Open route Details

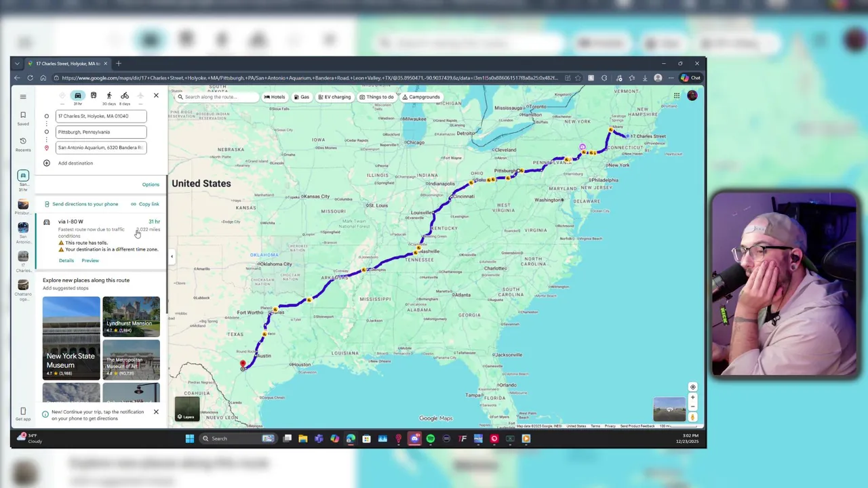coord(66,260)
